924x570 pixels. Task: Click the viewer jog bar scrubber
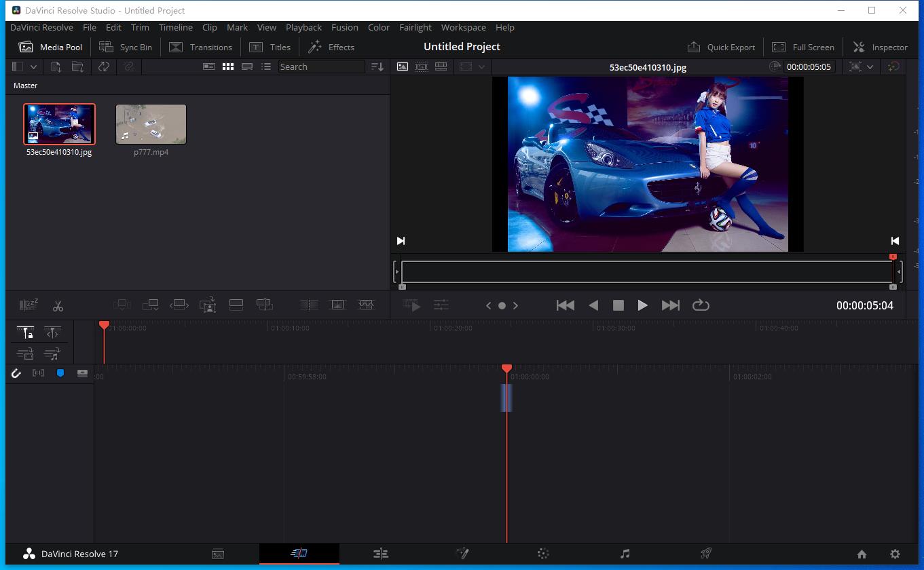648,272
